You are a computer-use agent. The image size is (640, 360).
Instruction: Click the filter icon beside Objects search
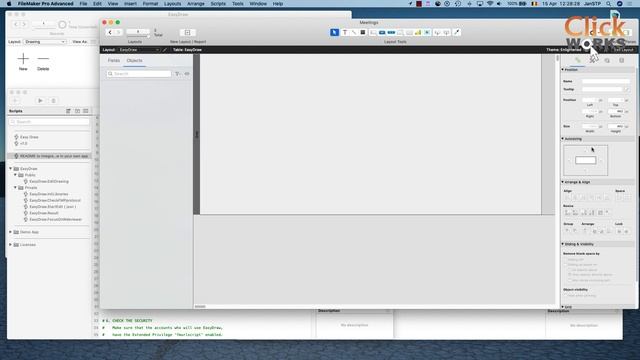(178, 74)
